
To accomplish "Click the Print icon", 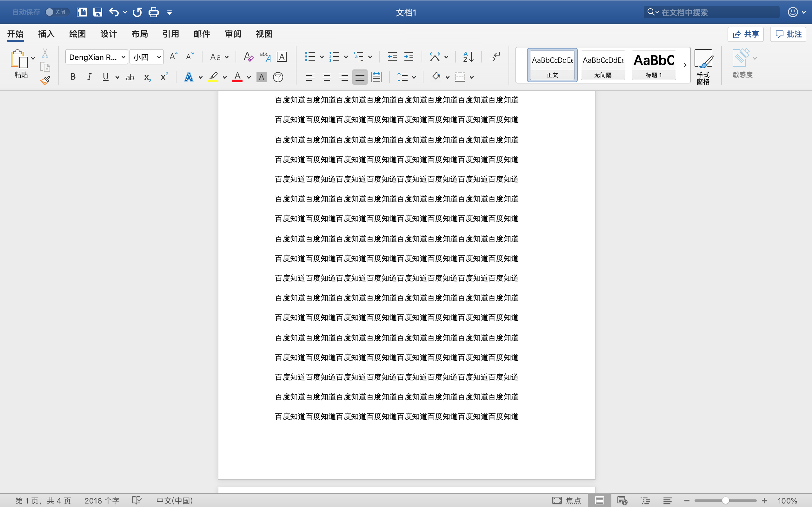I will (x=154, y=12).
